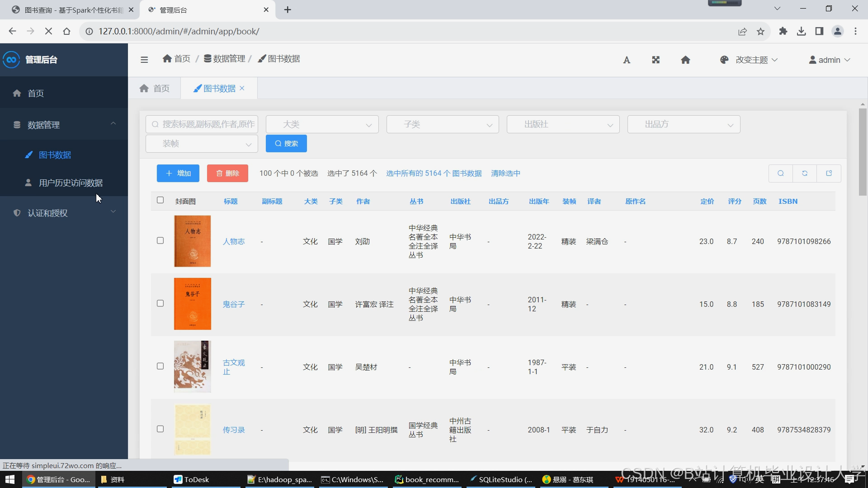Click the 搜索 button

pos(286,143)
